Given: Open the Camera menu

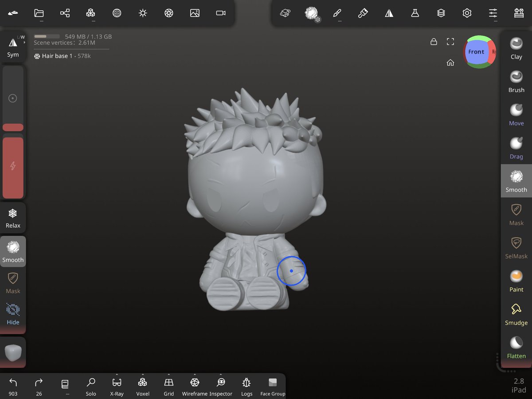Looking at the screenshot, I should (221, 13).
